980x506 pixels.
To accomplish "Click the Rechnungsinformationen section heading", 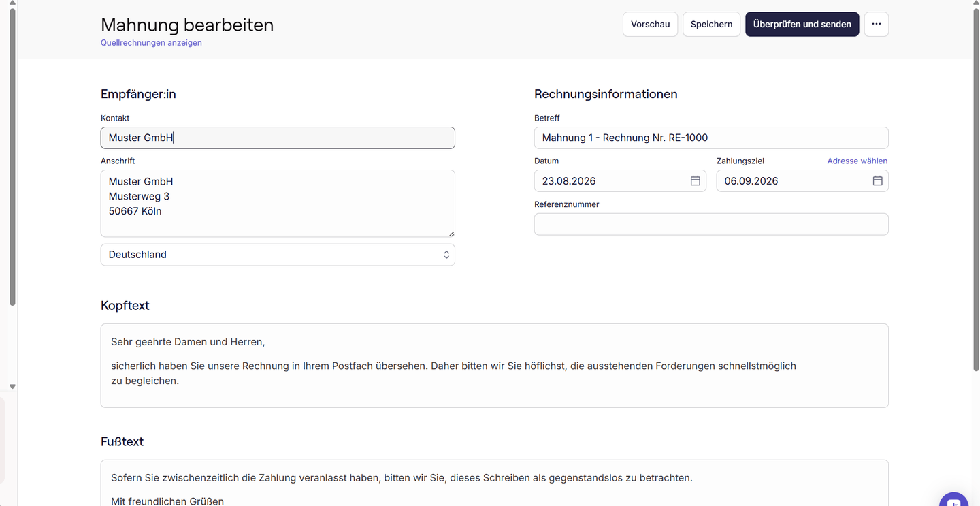I will 606,94.
